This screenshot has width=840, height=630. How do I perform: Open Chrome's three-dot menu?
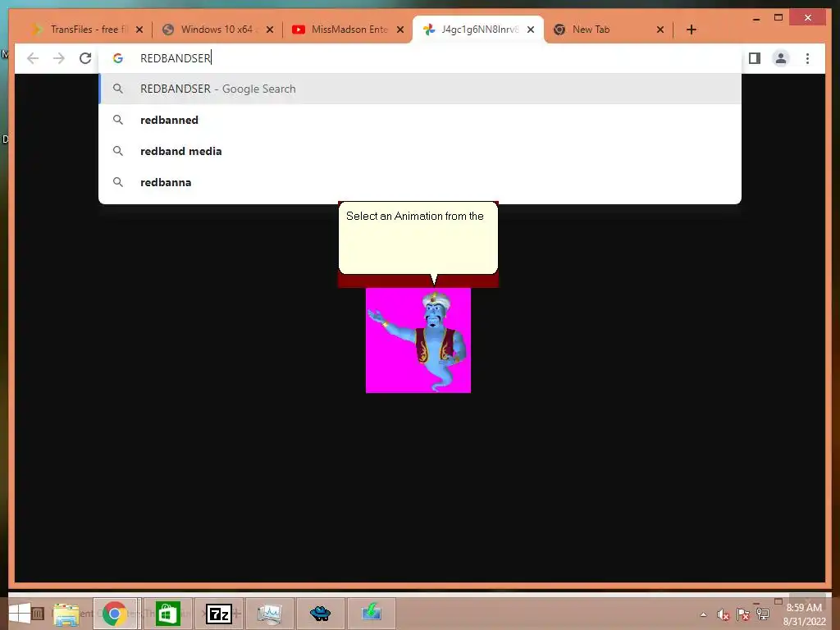click(x=807, y=58)
